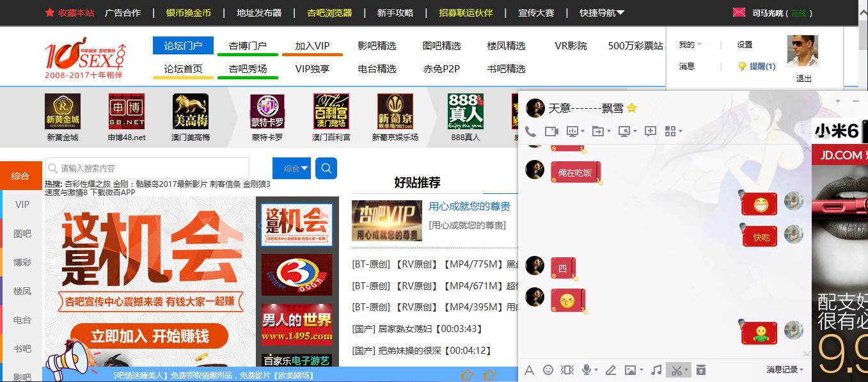Viewport: 868px width, 382px height.
Task: Open 新手攻略 link
Action: point(395,13)
